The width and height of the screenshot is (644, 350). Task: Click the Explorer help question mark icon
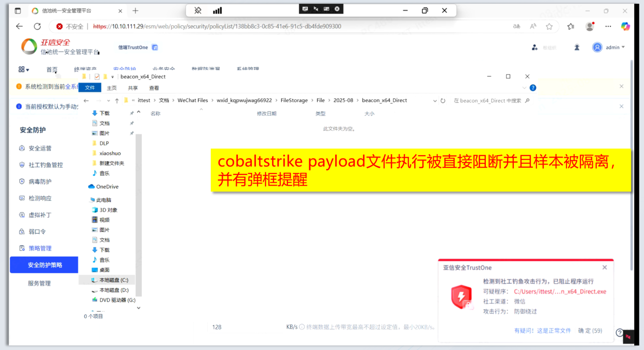(533, 88)
